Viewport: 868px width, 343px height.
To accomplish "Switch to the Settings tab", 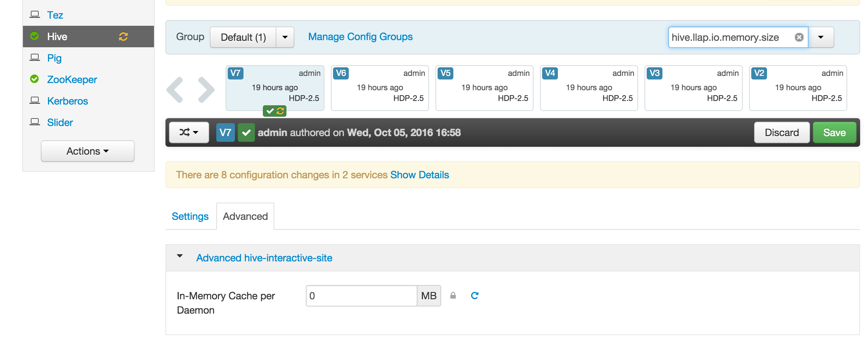I will [x=190, y=216].
